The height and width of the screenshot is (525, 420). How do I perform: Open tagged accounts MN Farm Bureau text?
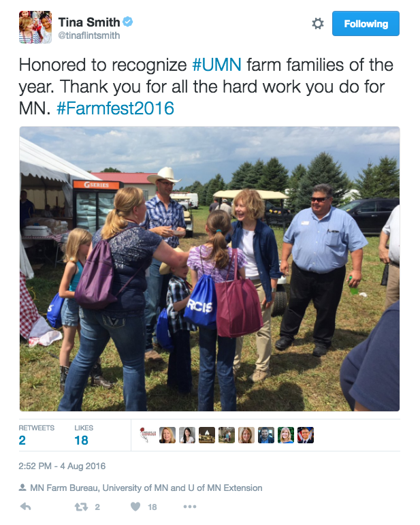coord(65,488)
